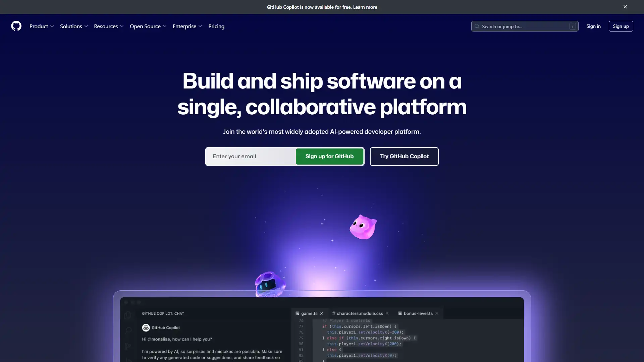
Task: Select the Pricing menu item
Action: tap(216, 26)
